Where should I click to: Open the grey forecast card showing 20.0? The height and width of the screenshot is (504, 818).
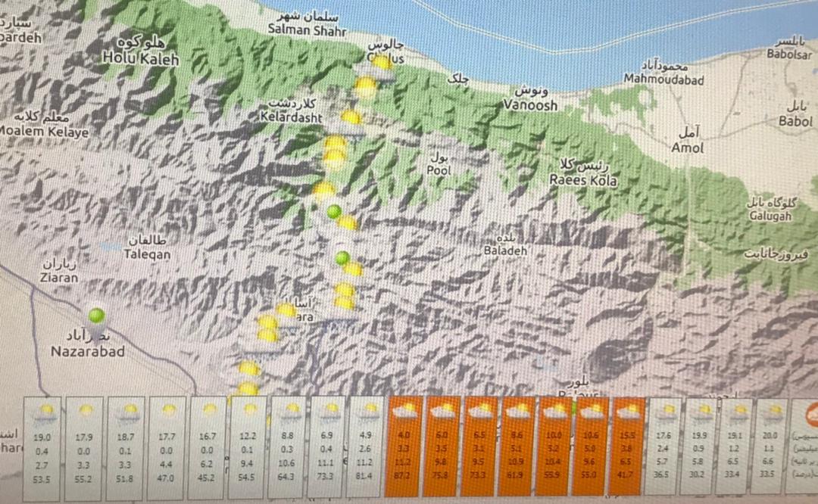pos(770,446)
